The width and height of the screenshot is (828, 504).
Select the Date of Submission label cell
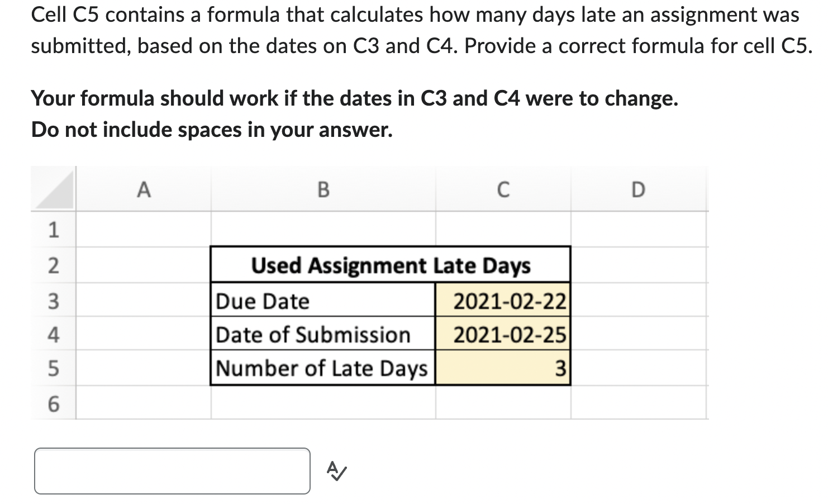[x=323, y=334]
